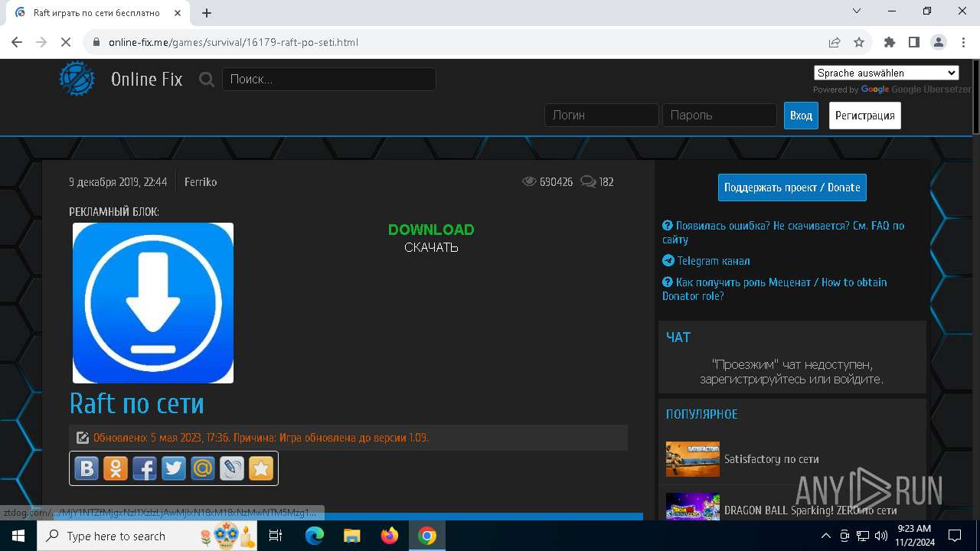Share via VK icon

tap(87, 468)
